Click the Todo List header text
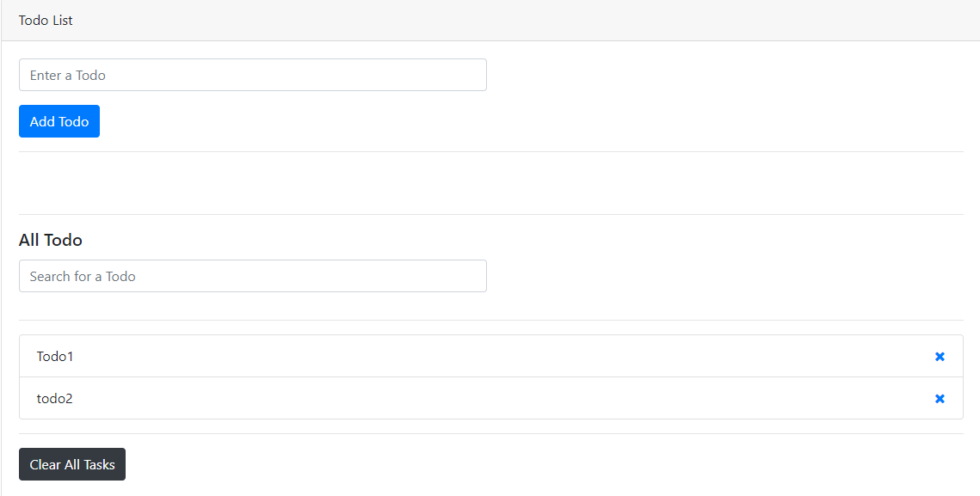980x496 pixels. [x=45, y=20]
